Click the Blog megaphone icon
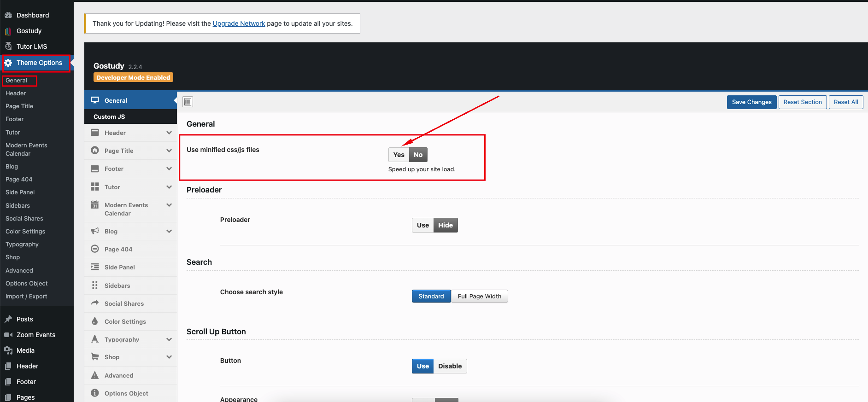The image size is (868, 402). [95, 231]
